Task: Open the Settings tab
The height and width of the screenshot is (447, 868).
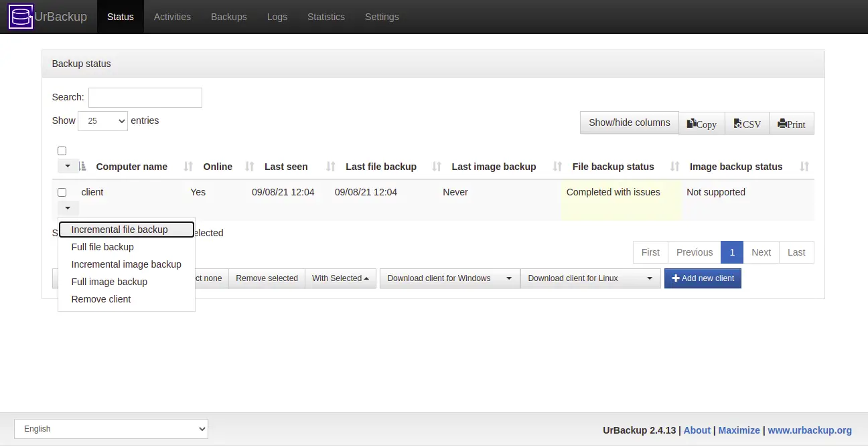Action: tap(382, 17)
